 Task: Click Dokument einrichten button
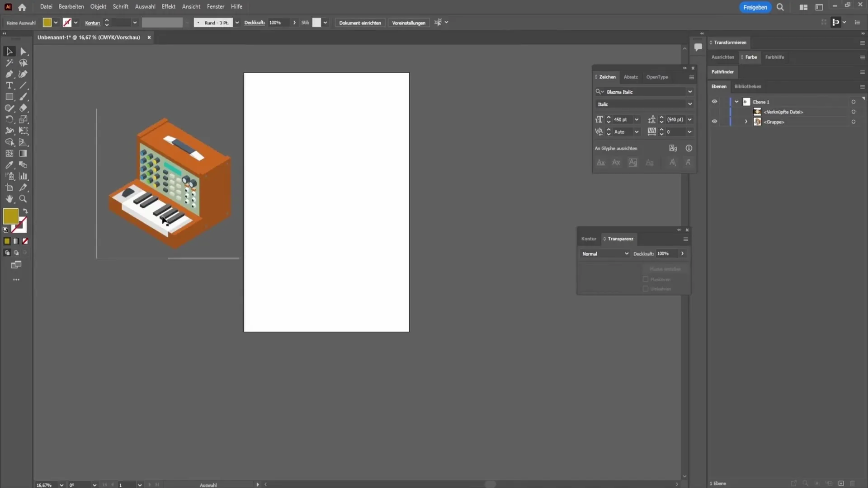click(360, 23)
